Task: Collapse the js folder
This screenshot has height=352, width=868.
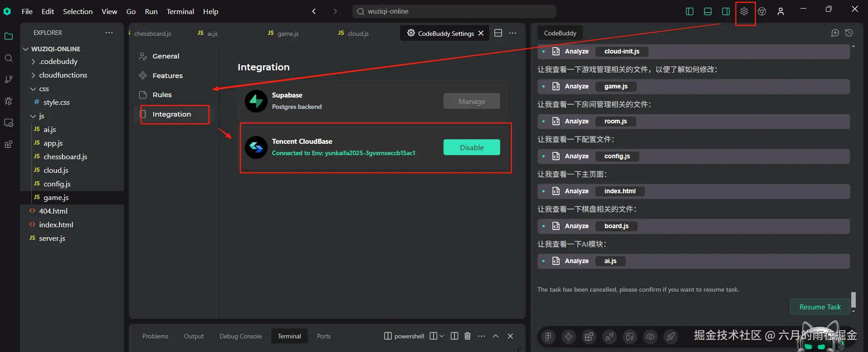Action: [72, 116]
